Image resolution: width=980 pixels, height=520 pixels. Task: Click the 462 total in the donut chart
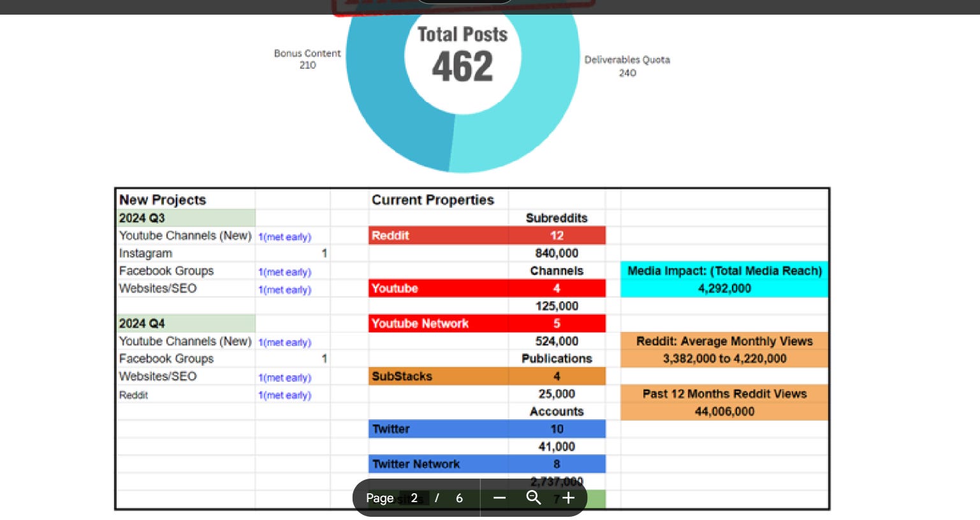pyautogui.click(x=462, y=66)
